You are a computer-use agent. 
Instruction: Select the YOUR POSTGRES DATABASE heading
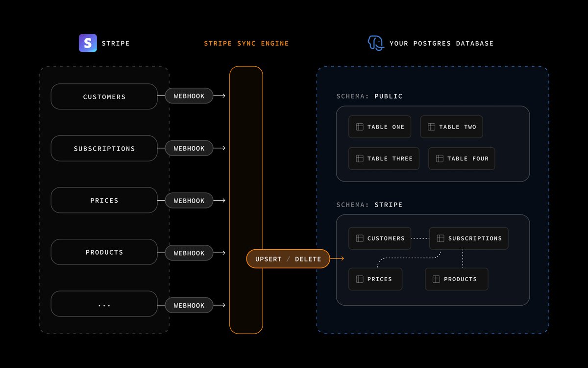(x=441, y=43)
